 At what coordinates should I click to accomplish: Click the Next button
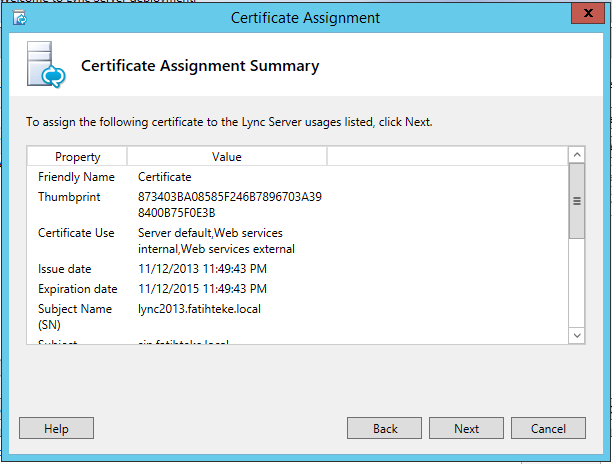(x=466, y=428)
